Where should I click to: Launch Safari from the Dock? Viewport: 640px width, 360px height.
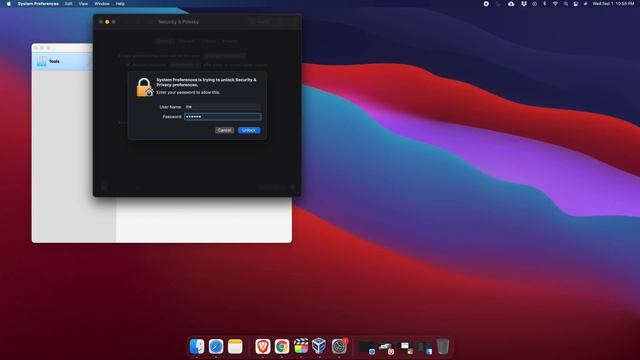click(x=216, y=347)
